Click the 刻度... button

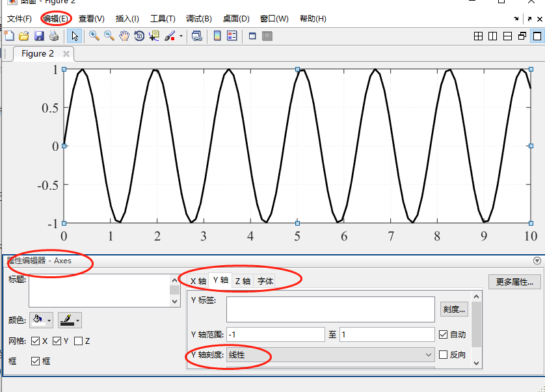coord(454,309)
